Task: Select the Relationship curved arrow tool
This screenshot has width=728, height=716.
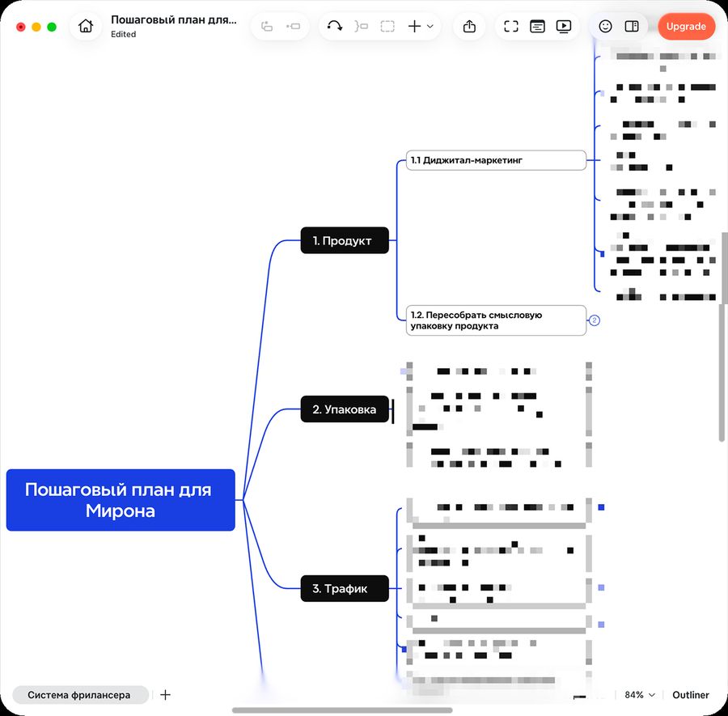Action: click(334, 26)
